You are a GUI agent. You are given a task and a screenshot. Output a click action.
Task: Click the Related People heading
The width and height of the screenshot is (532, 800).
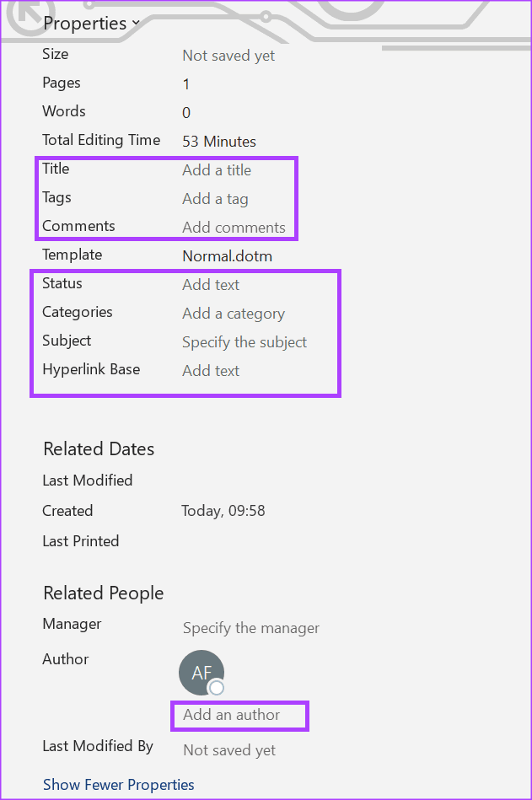click(x=104, y=593)
